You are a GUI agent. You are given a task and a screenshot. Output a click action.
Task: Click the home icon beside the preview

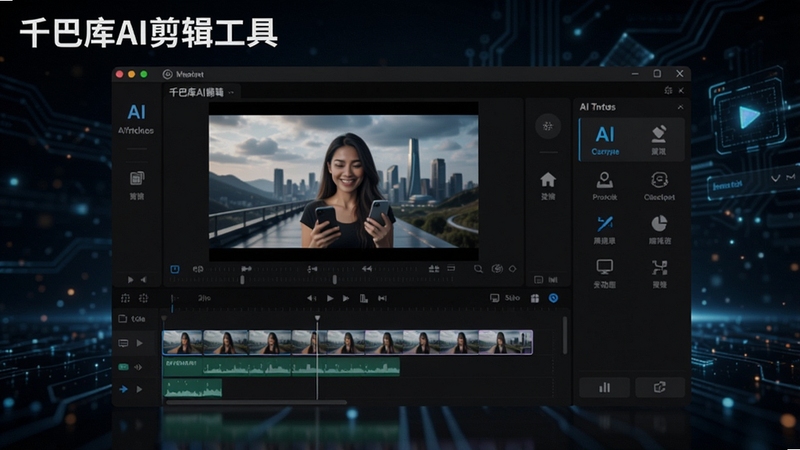pyautogui.click(x=548, y=180)
